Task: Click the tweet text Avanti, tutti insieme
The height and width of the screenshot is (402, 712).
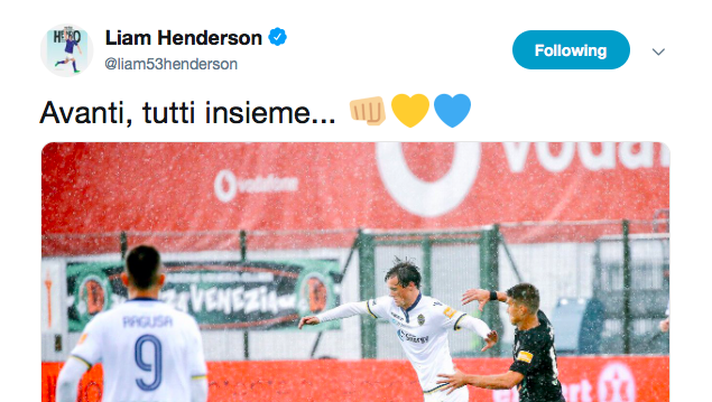Action: click(x=188, y=112)
